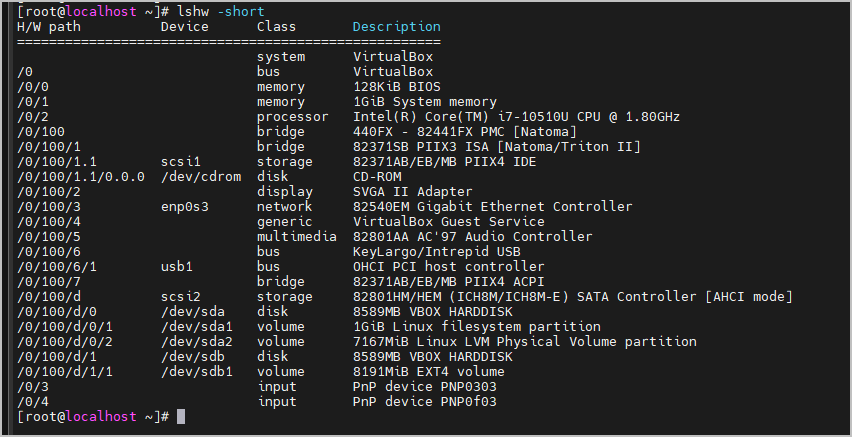Click '82371AB/EB/MB PIIX4 ACPI' text
Viewport: 852px width, 437px height.
449,282
